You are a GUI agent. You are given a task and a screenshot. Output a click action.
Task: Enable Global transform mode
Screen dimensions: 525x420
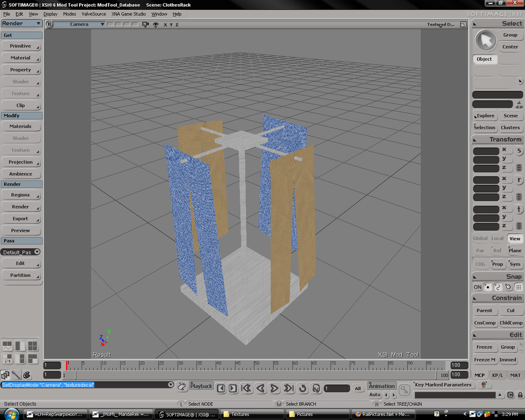click(x=480, y=238)
